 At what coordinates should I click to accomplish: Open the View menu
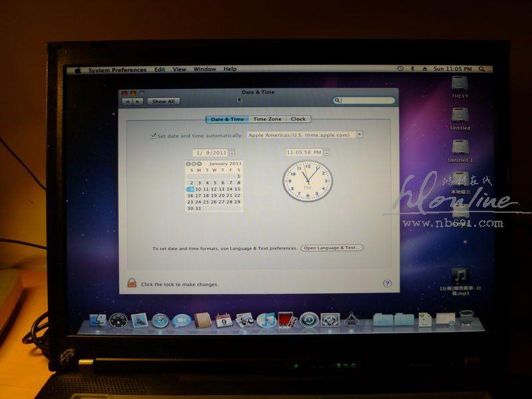[x=180, y=69]
